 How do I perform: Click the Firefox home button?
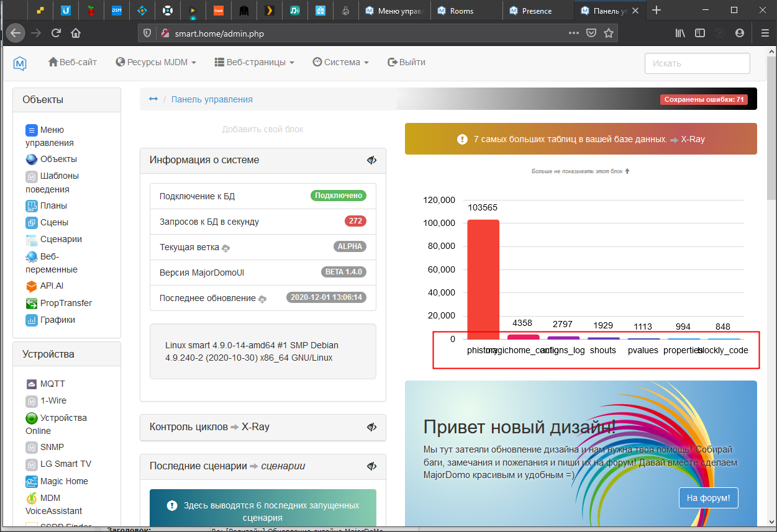point(76,34)
